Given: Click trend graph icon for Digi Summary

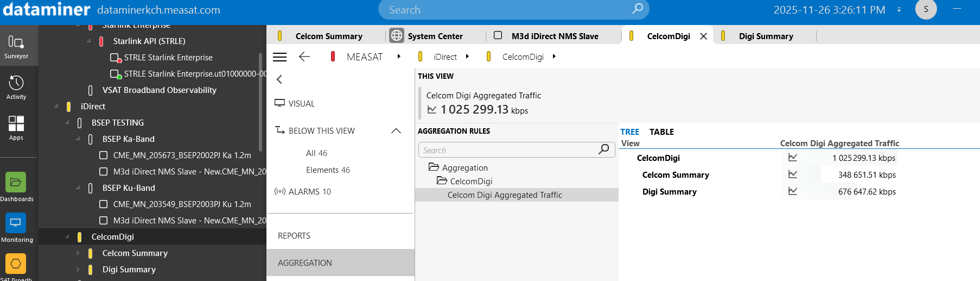Looking at the screenshot, I should point(793,191).
